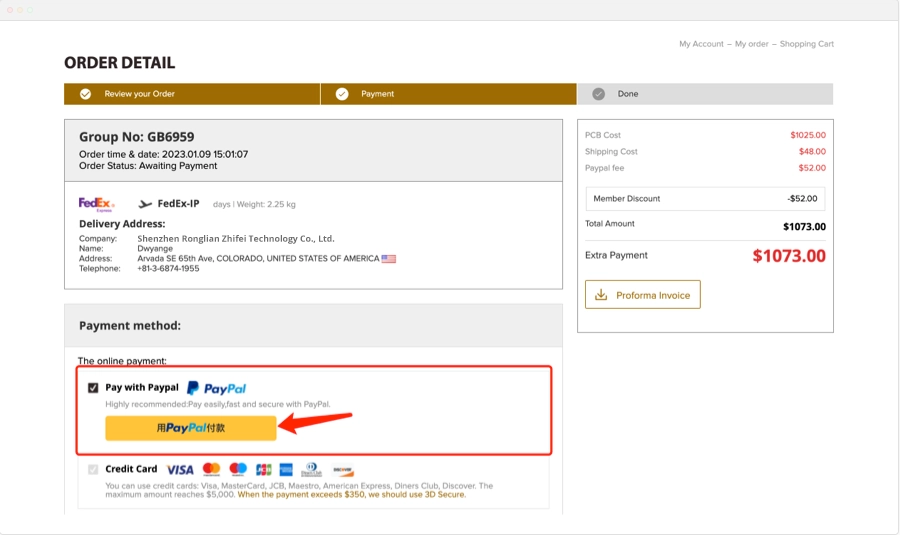Select the Payment step

pos(377,94)
